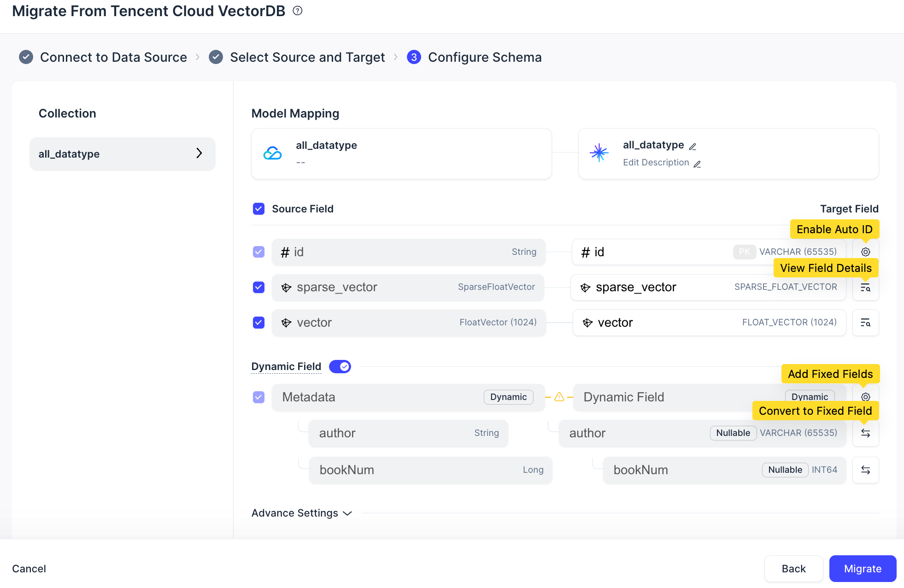Screen dimensions: 904x588
Task: Expand Advance Settings section
Action: [x=302, y=513]
